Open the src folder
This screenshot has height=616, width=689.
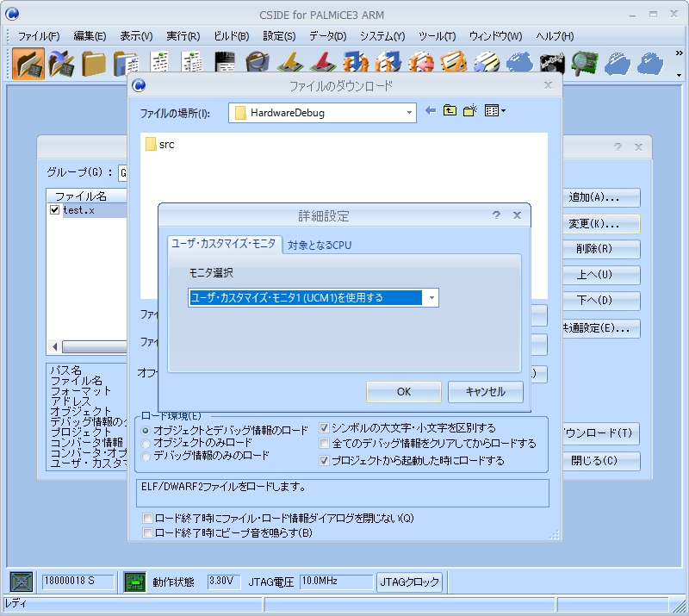point(160,144)
